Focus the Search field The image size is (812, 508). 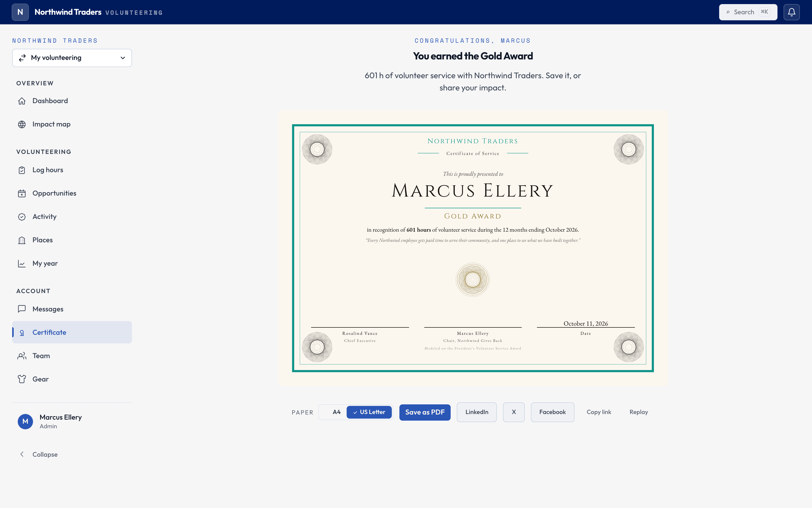pyautogui.click(x=748, y=12)
